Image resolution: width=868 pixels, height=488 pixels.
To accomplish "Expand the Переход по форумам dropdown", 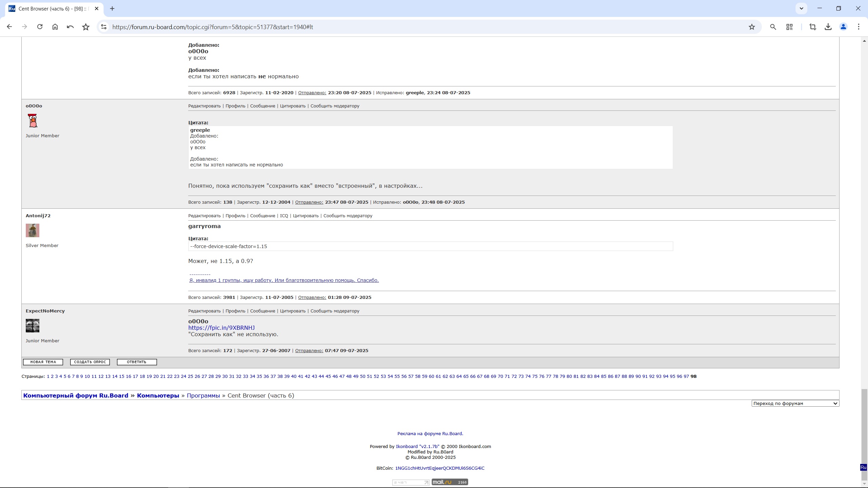I will [x=795, y=403].
